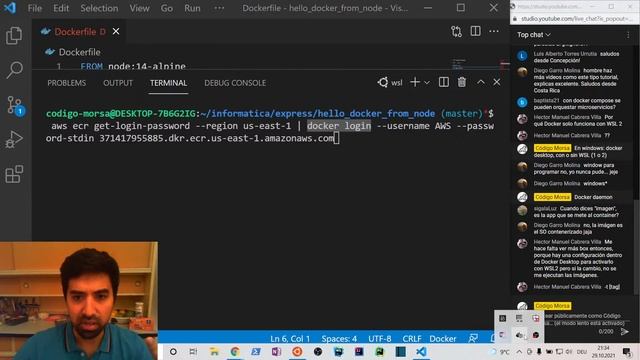Click the feedback icon in status bar

pyautogui.click(x=473, y=338)
